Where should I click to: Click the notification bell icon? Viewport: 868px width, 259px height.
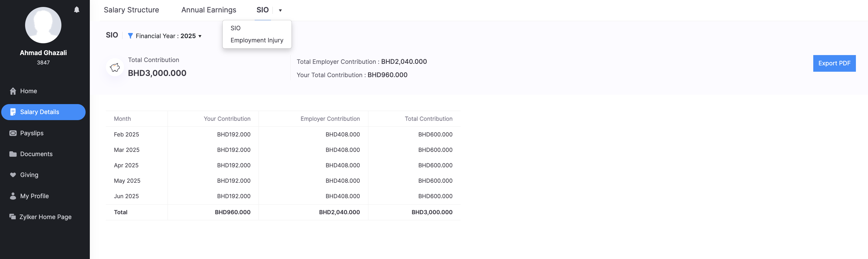[77, 10]
